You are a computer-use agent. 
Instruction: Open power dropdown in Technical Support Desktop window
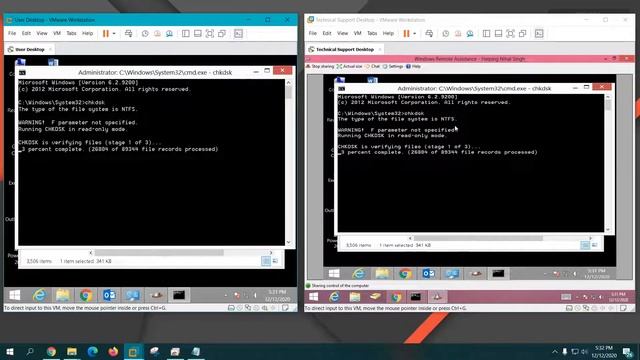(414, 33)
